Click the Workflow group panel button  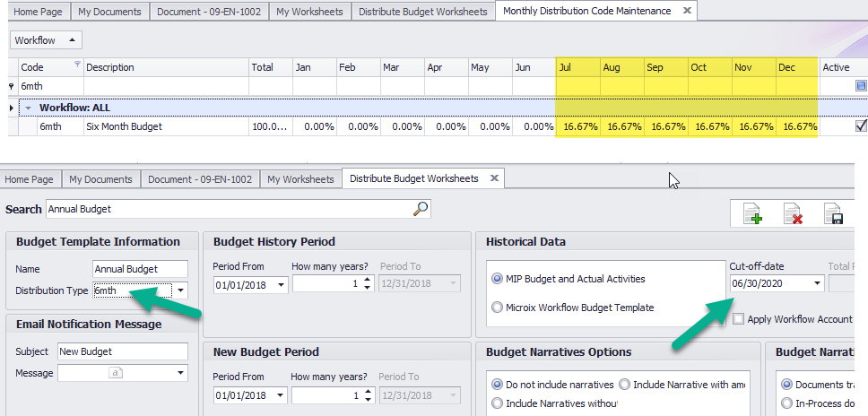click(47, 40)
